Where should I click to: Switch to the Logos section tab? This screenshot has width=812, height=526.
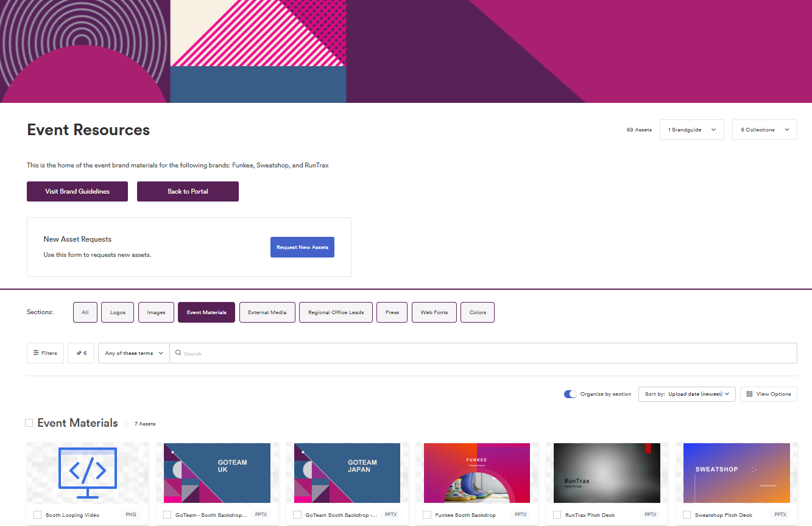[118, 312]
